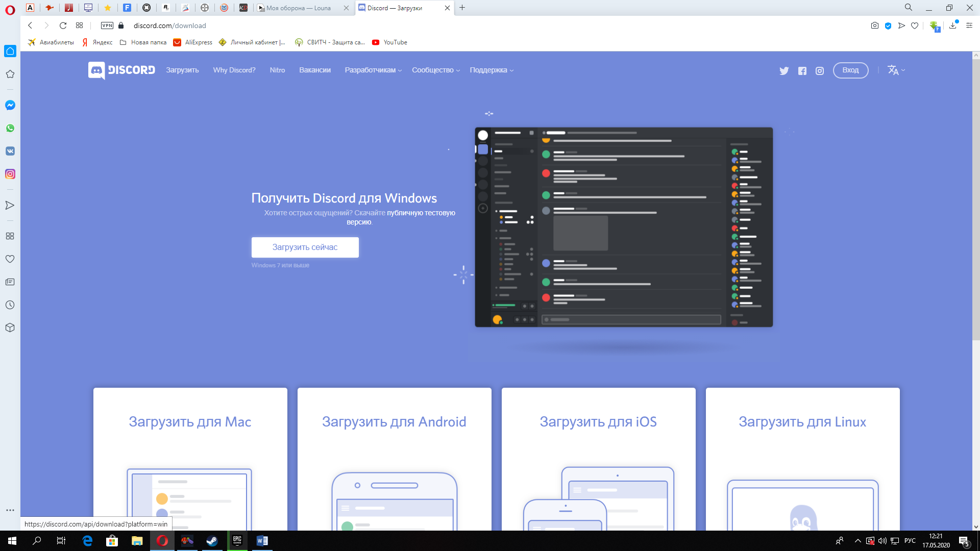Select the Загрузить для iOS card
Viewport: 980px width, 551px height.
tap(598, 459)
